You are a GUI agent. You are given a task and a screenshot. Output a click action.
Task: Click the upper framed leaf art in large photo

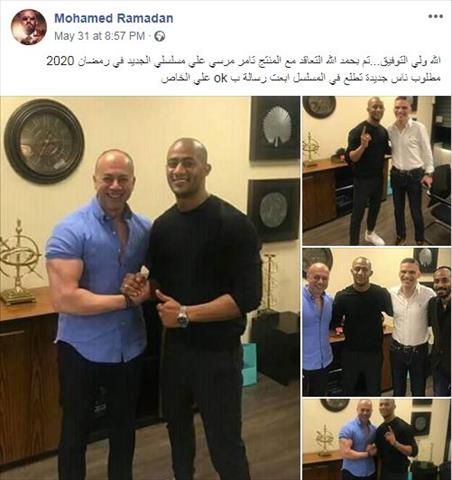pos(274,128)
